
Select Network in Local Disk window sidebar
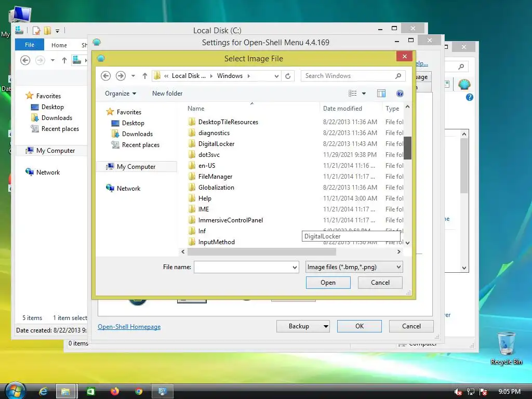(x=48, y=172)
